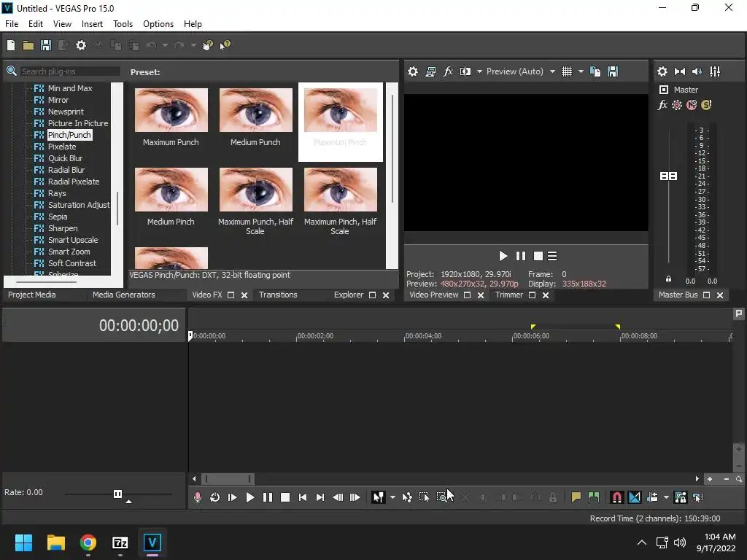Open the Auto Ripple dropdown arrow
747x560 pixels.
(x=666, y=497)
